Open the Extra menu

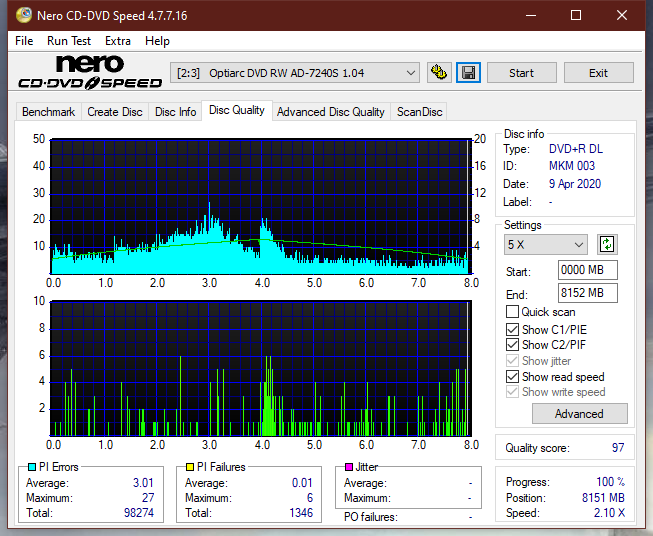point(118,41)
